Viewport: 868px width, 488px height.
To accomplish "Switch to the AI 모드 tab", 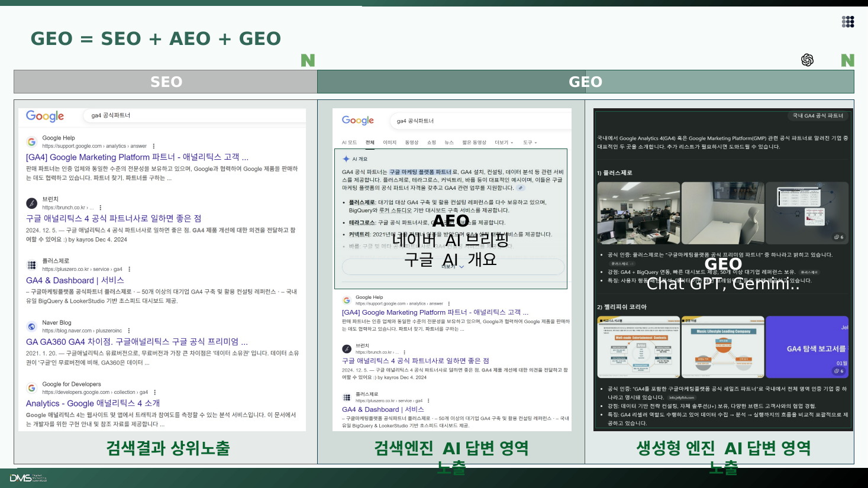I will point(349,143).
